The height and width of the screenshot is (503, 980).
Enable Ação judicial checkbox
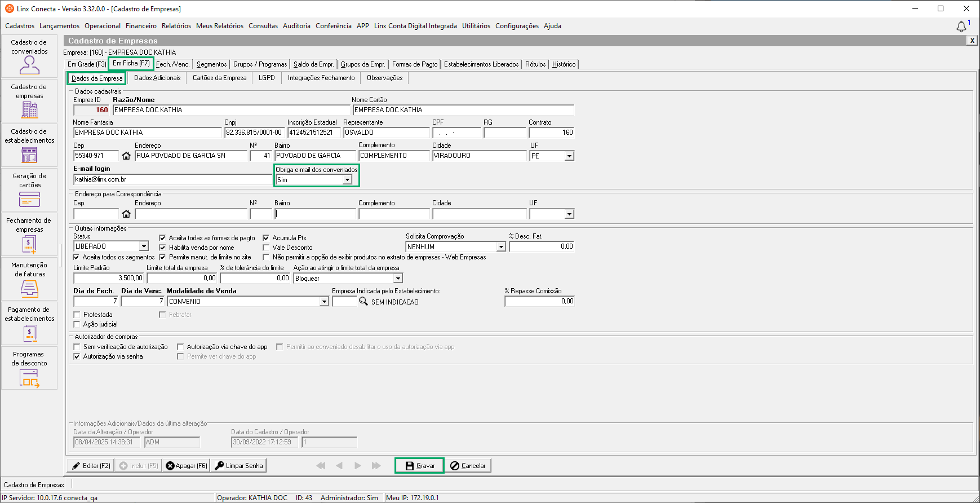tap(77, 324)
